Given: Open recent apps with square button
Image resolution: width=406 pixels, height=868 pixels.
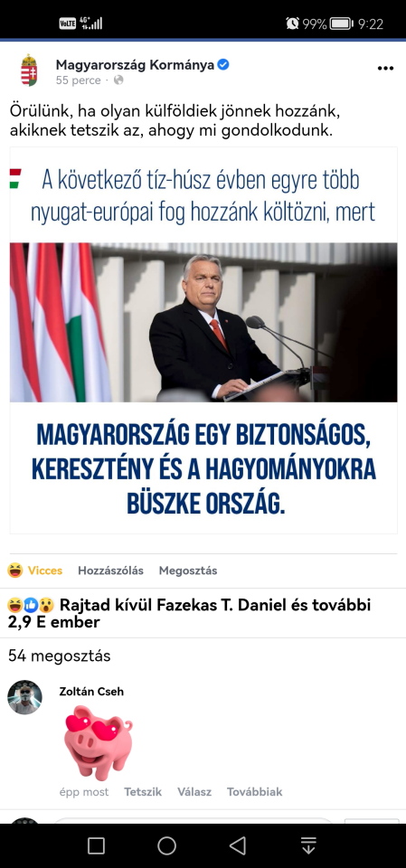Looking at the screenshot, I should pyautogui.click(x=97, y=845).
